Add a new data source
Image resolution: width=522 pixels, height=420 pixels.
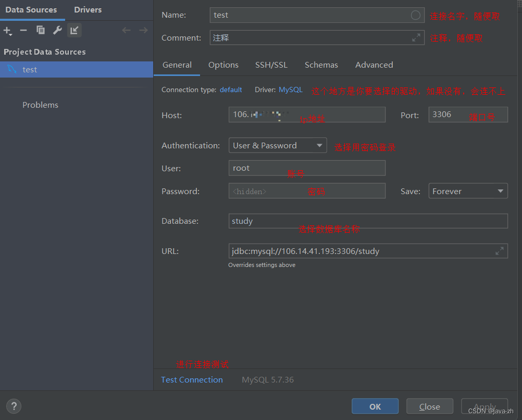(8, 30)
